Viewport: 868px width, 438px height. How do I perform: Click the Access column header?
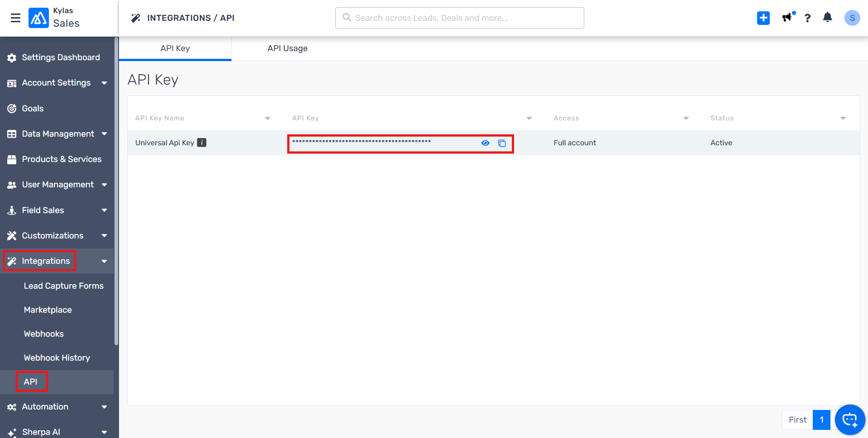[566, 118]
